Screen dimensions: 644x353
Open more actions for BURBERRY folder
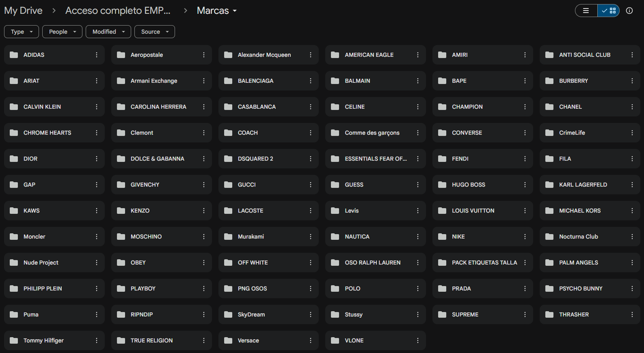tap(632, 81)
